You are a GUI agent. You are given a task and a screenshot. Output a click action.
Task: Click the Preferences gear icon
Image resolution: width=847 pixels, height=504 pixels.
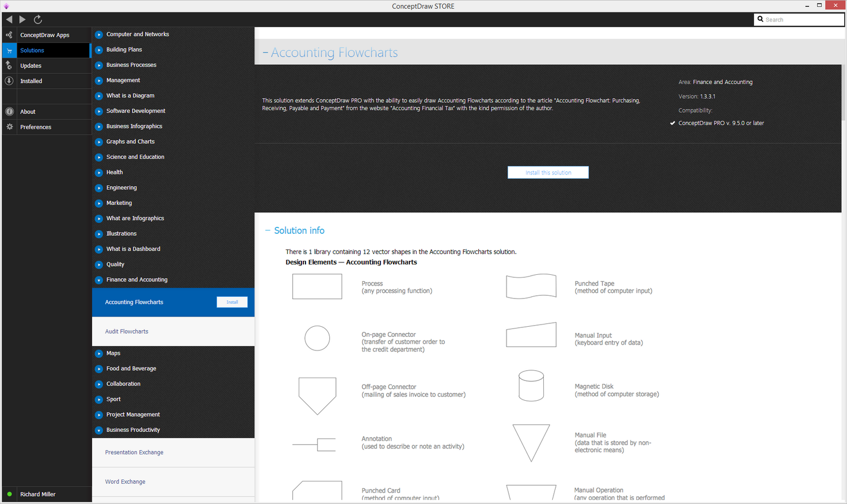[10, 127]
